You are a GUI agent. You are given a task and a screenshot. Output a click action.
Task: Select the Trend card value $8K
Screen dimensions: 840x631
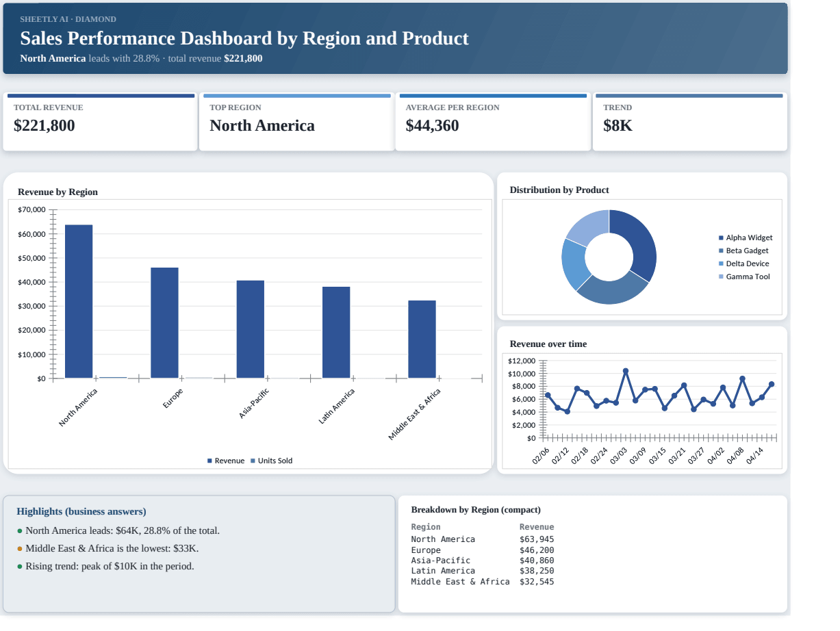[618, 126]
